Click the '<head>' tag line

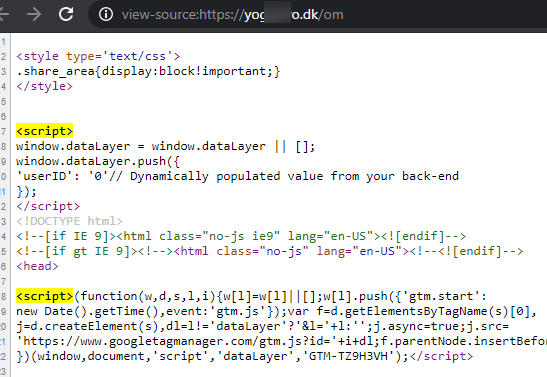coord(37,266)
